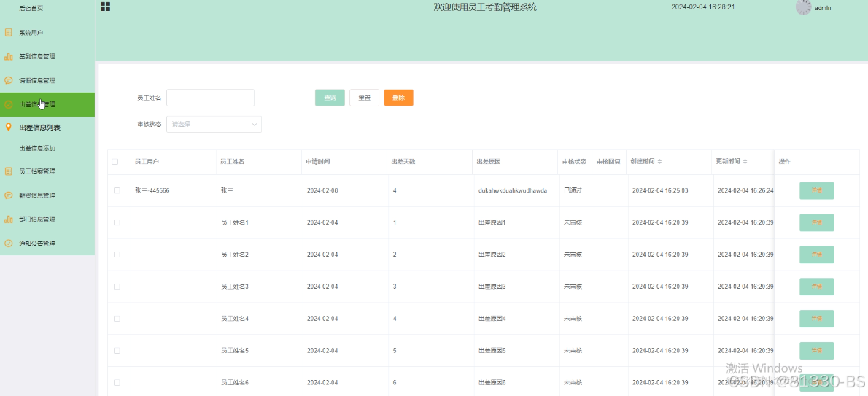Click the 2024-02-04 16:26:24 update time cell
868x396 pixels.
point(745,190)
